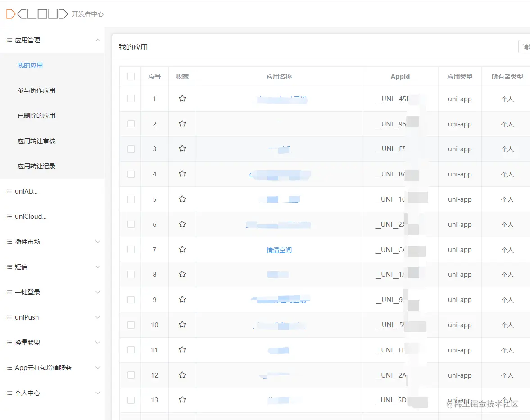This screenshot has width=530, height=420.
Task: Click the favorite star for row 8
Action: [x=182, y=274]
